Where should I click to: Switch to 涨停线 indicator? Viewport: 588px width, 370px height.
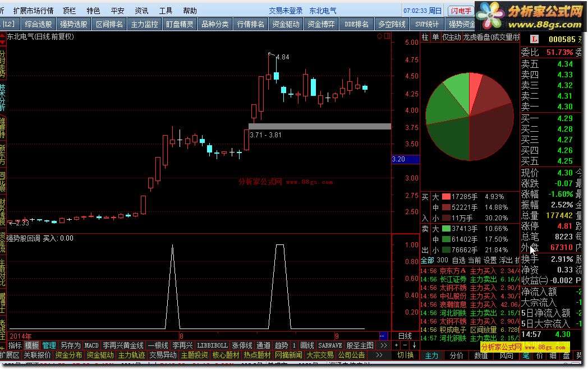tap(242, 345)
